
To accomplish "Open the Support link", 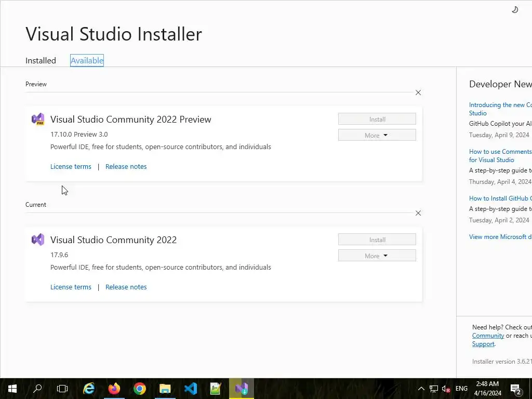I will tap(483, 344).
